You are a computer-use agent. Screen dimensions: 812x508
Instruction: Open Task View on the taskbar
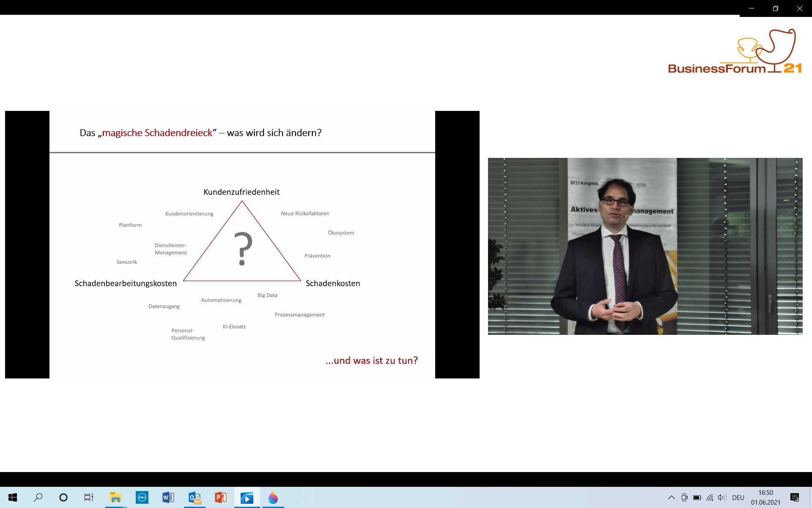pos(88,497)
